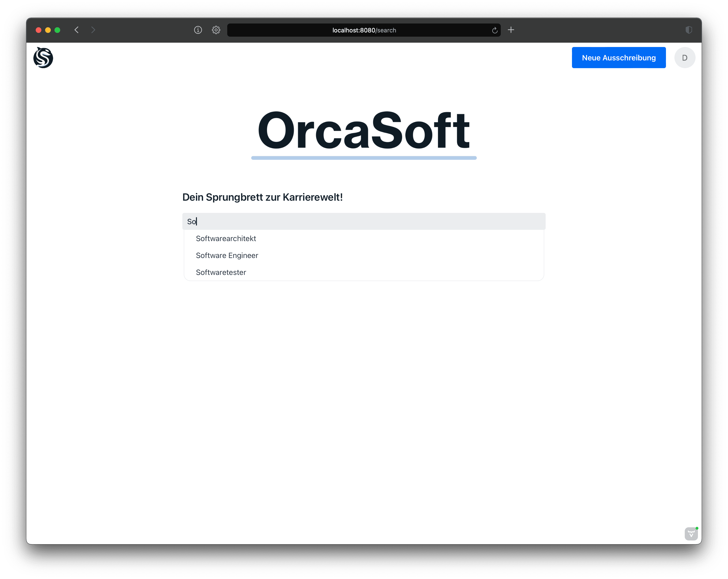
Task: Click the shield privacy icon
Action: [x=689, y=30]
